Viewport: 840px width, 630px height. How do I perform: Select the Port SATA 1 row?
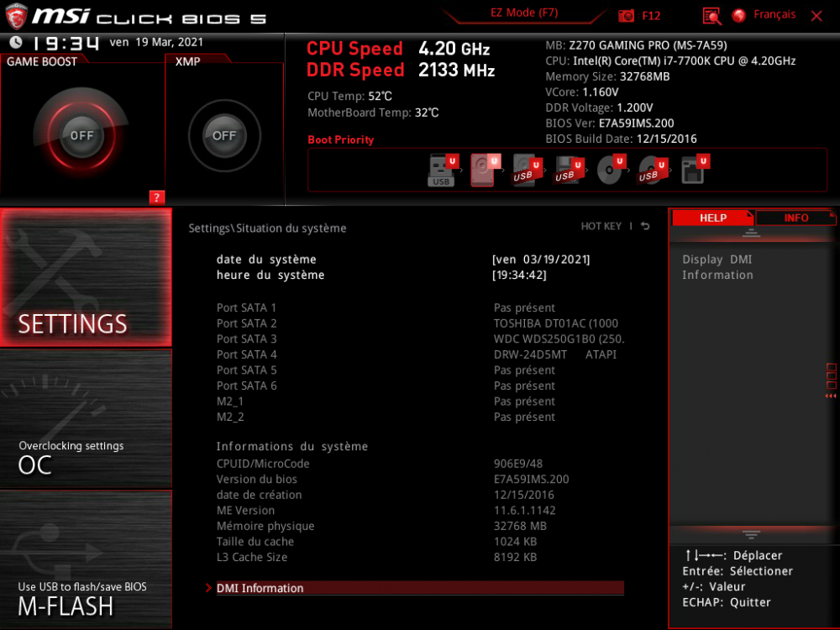pyautogui.click(x=420, y=307)
